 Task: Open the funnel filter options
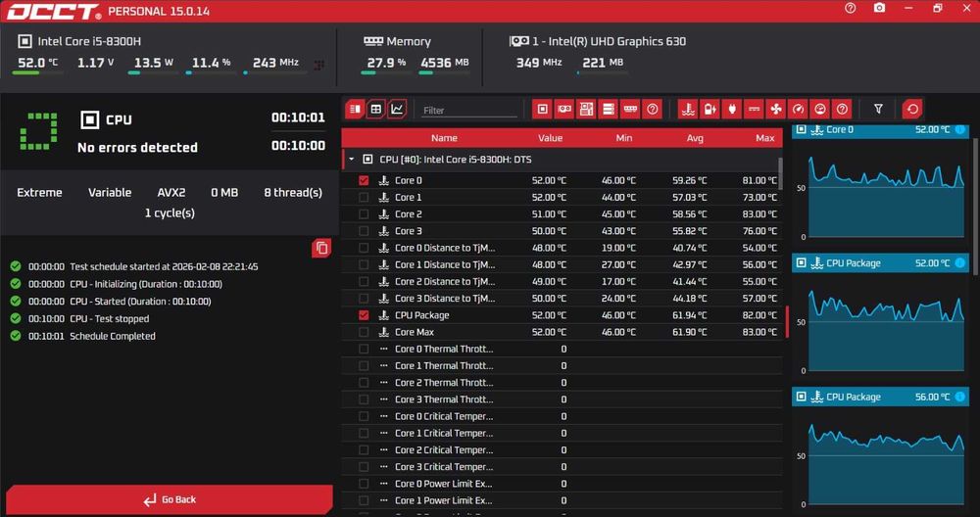(878, 110)
